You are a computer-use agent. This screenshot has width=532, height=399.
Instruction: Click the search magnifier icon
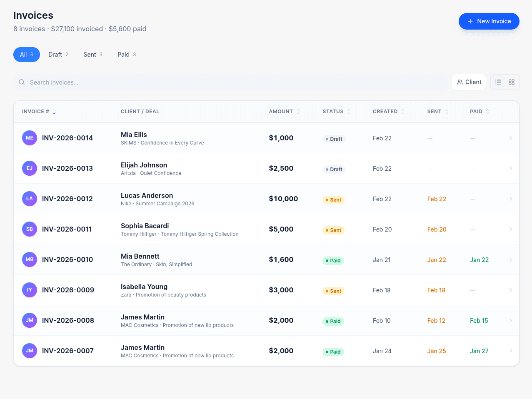click(x=21, y=82)
